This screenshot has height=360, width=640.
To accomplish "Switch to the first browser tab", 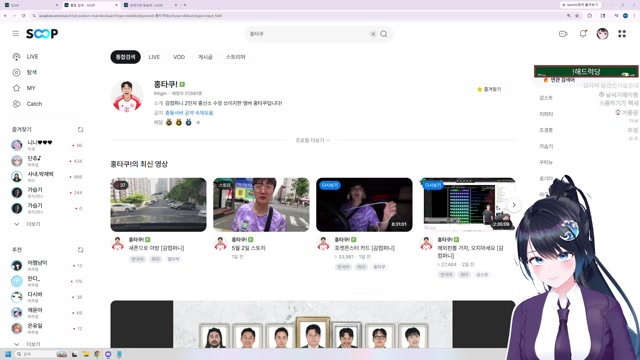I will point(31,5).
